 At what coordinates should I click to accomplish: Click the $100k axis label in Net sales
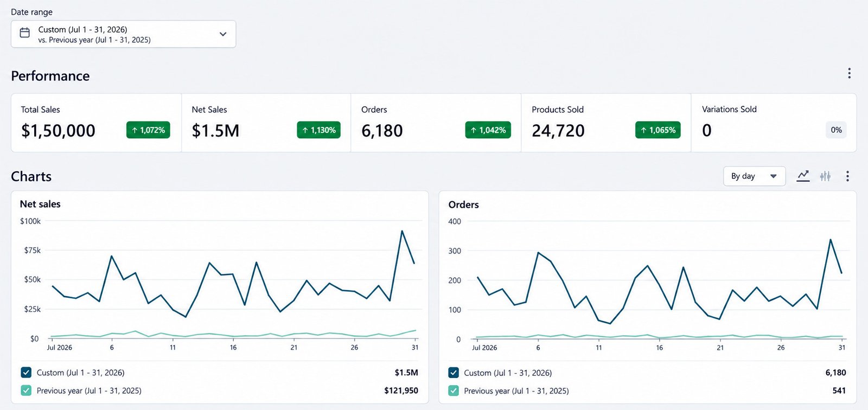(30, 221)
